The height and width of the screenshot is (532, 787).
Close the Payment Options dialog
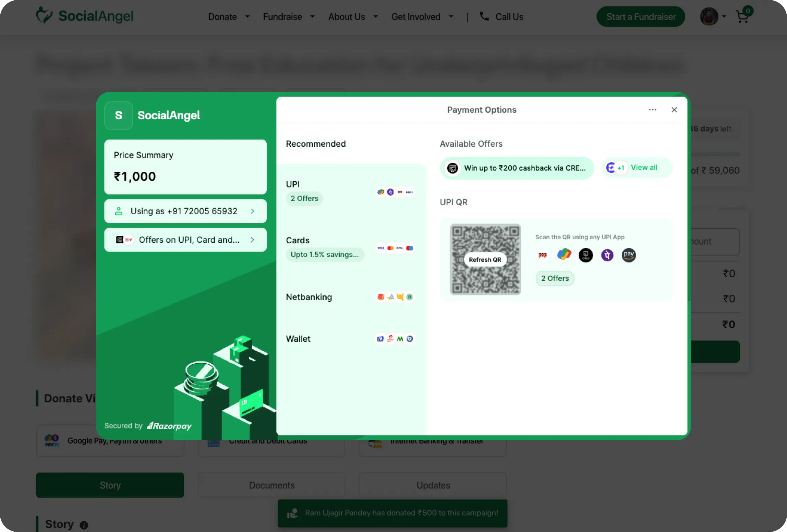(674, 110)
